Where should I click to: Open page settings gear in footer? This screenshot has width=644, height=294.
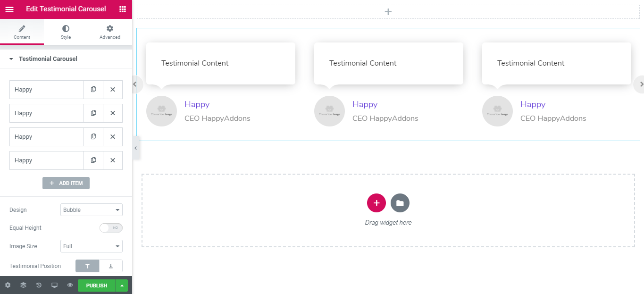tap(8, 286)
